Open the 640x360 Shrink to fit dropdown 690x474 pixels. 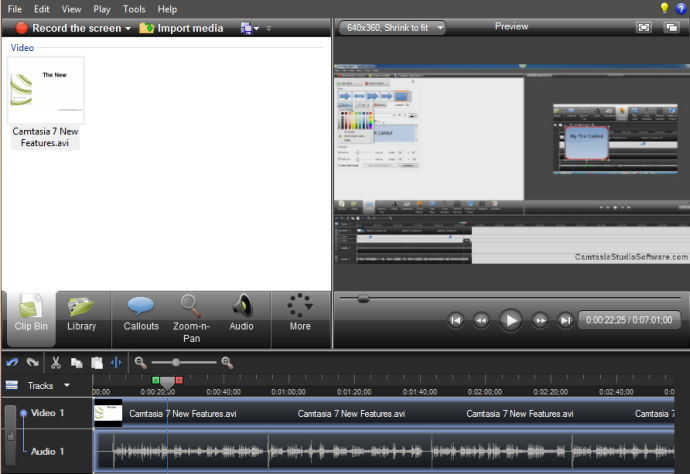pos(392,28)
